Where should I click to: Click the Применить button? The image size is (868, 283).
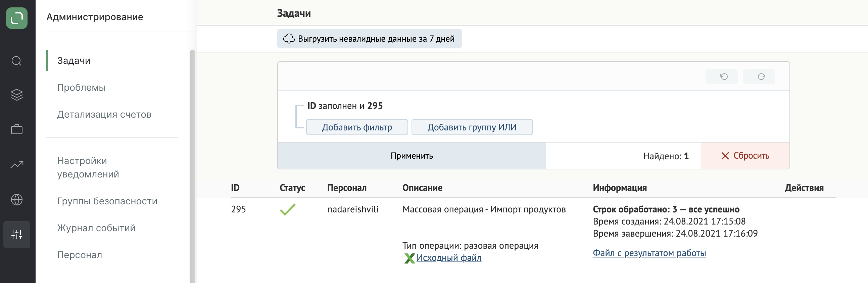point(412,156)
